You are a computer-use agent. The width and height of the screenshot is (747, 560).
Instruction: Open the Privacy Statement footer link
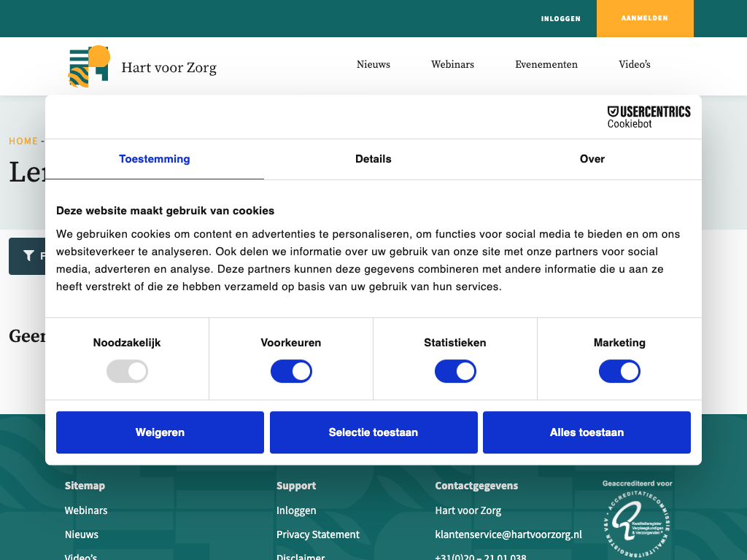coord(318,534)
